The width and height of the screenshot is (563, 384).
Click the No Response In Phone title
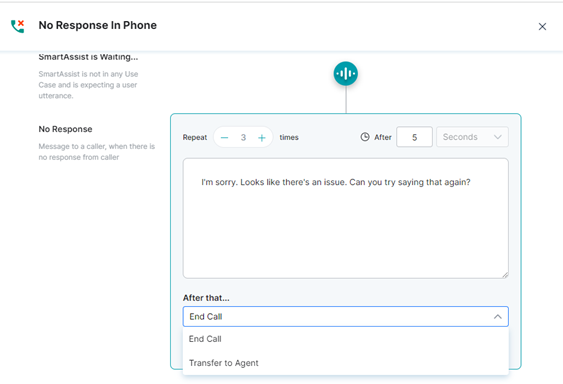(x=98, y=25)
